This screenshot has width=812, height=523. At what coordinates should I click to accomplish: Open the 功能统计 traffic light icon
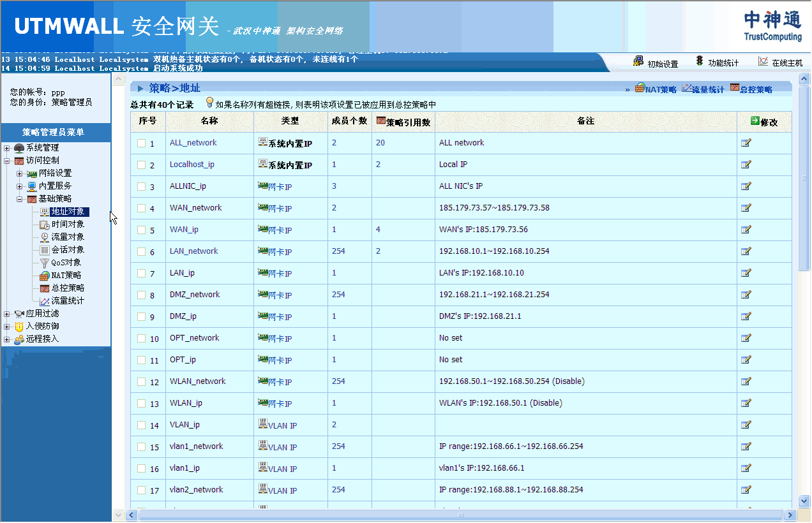700,61
